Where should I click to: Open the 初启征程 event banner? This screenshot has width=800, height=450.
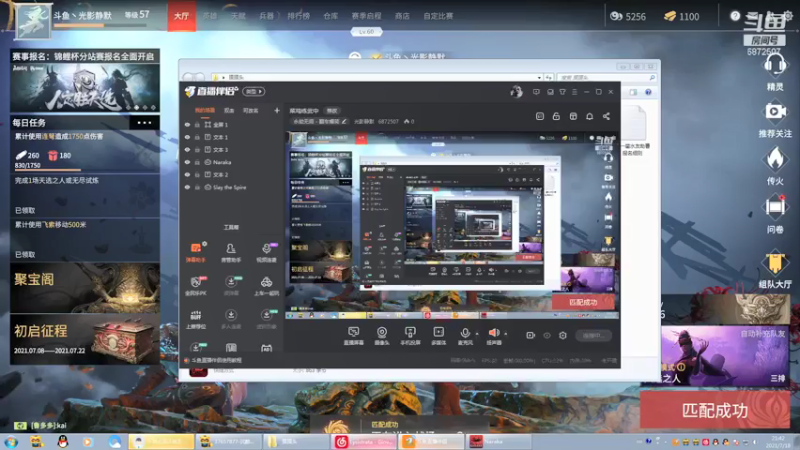click(x=85, y=338)
